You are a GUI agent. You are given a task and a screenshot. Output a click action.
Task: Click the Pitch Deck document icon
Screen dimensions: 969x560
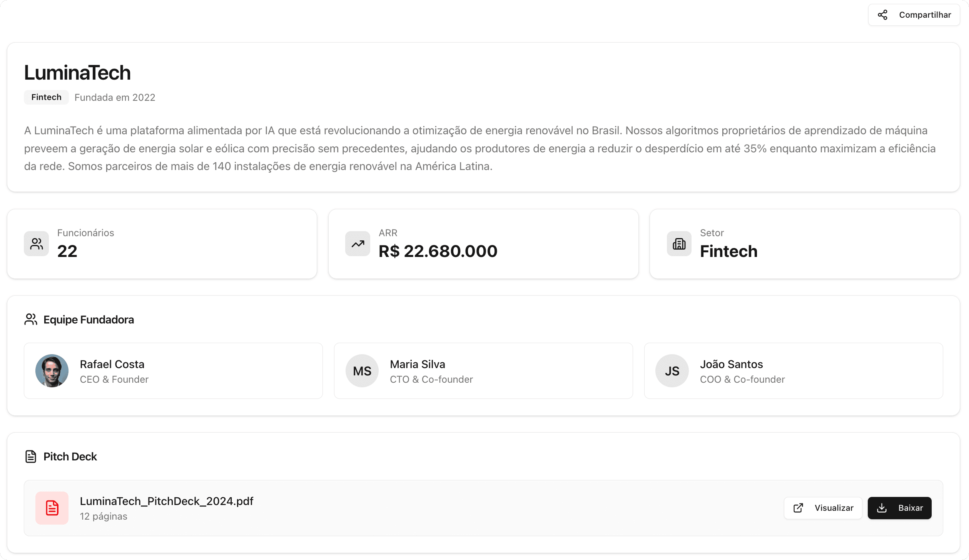30,457
